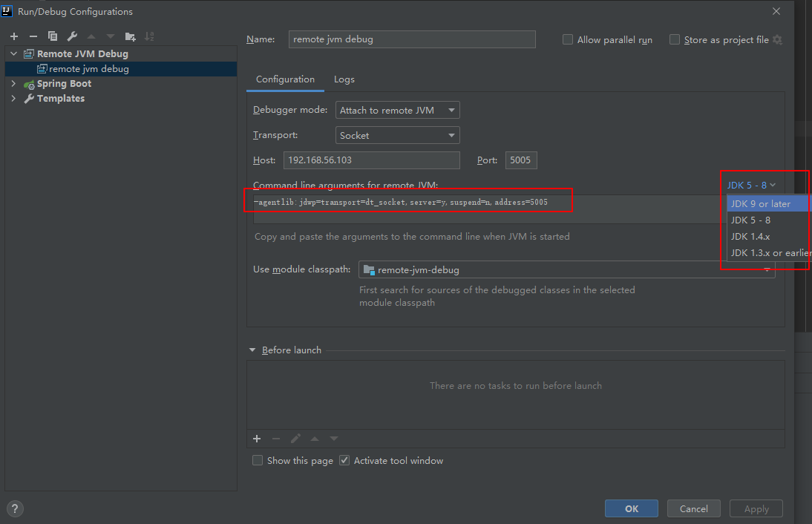Choose JDK 5 - 8 menu option

pos(769,220)
